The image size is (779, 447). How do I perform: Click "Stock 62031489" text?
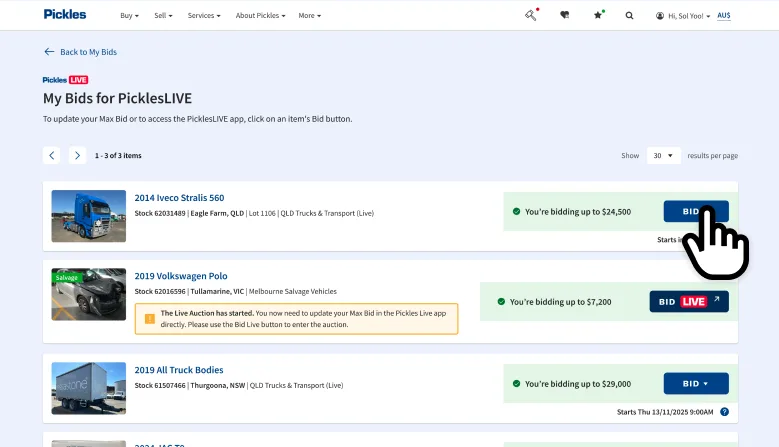tap(159, 213)
